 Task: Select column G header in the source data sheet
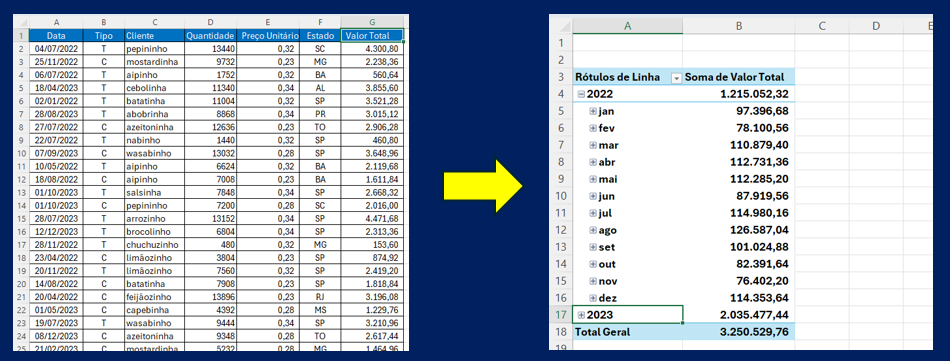point(371,23)
